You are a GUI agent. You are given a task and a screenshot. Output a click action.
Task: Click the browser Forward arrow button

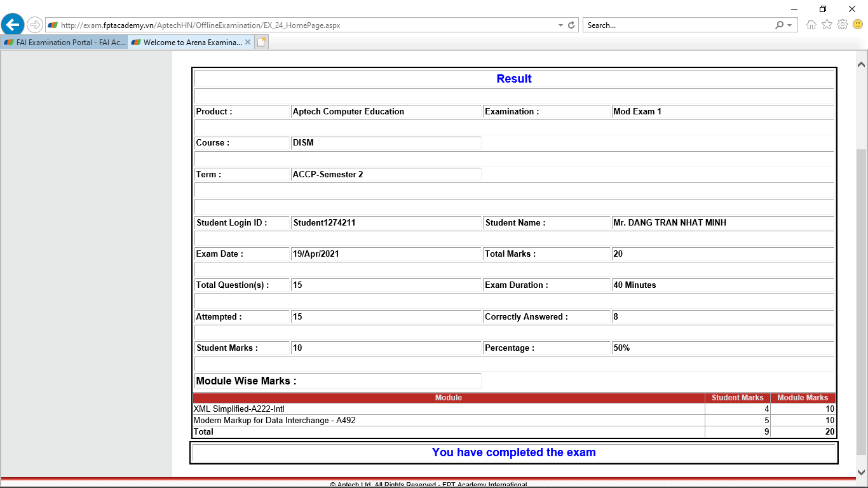pos(34,25)
